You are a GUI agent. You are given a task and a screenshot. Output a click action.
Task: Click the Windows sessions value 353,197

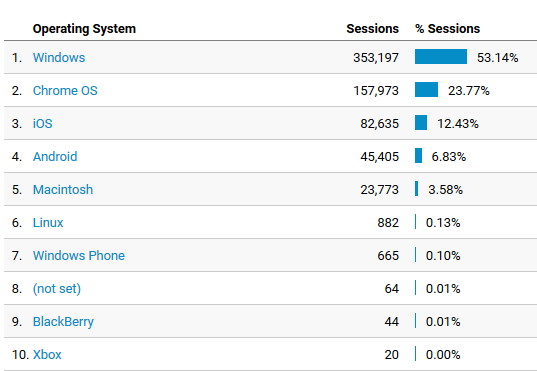point(376,58)
